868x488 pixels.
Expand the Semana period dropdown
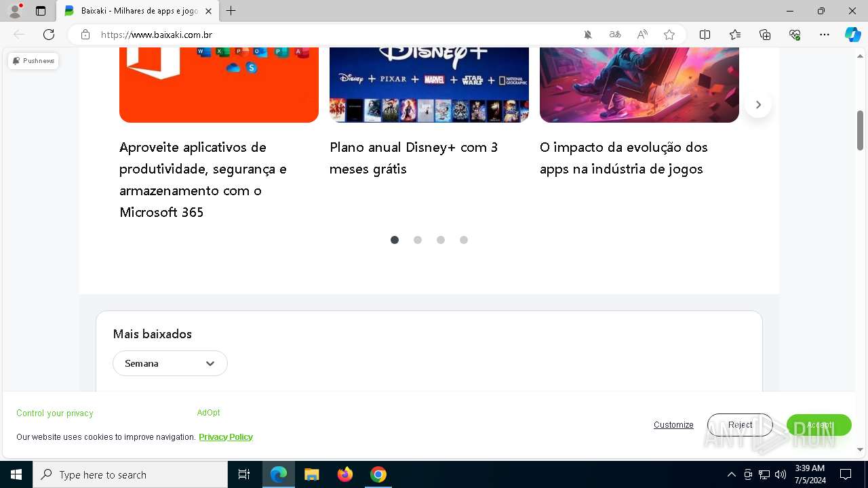tap(170, 363)
